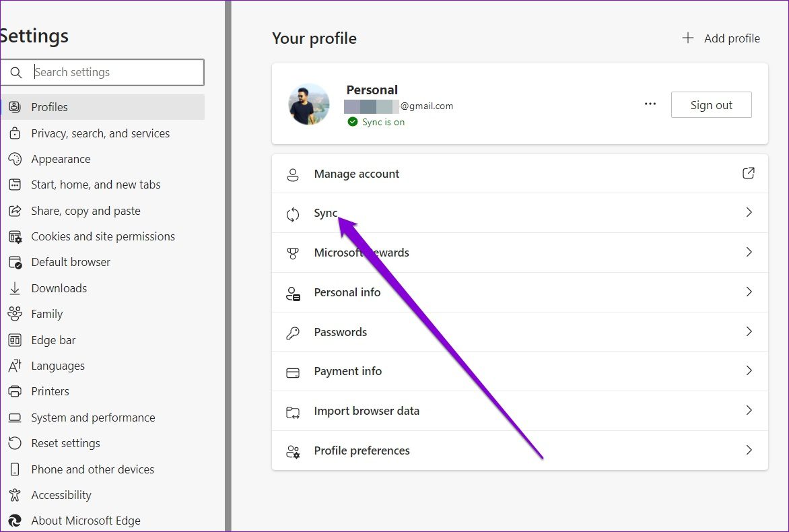Image resolution: width=789 pixels, height=532 pixels.
Task: Open Profile preferences
Action: [x=520, y=451]
